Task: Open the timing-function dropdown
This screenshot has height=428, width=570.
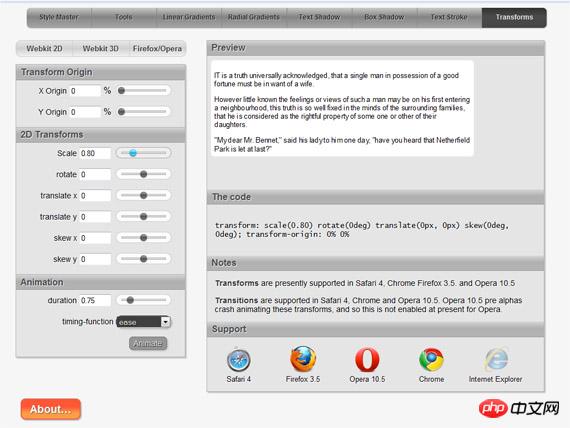Action: [144, 322]
